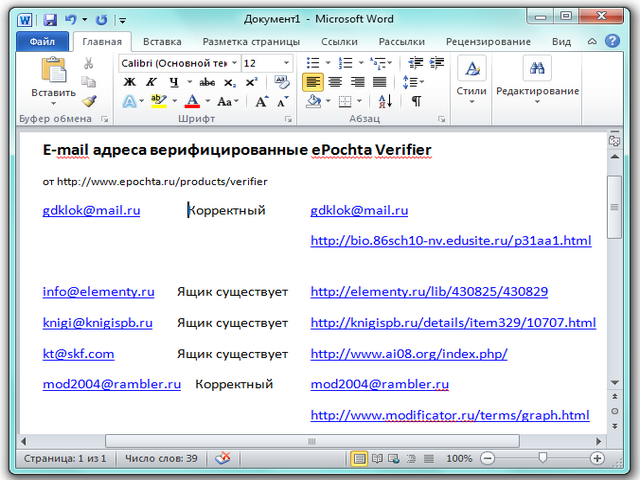Apply yellow text highlight color
The image size is (640, 480).
pos(159,101)
